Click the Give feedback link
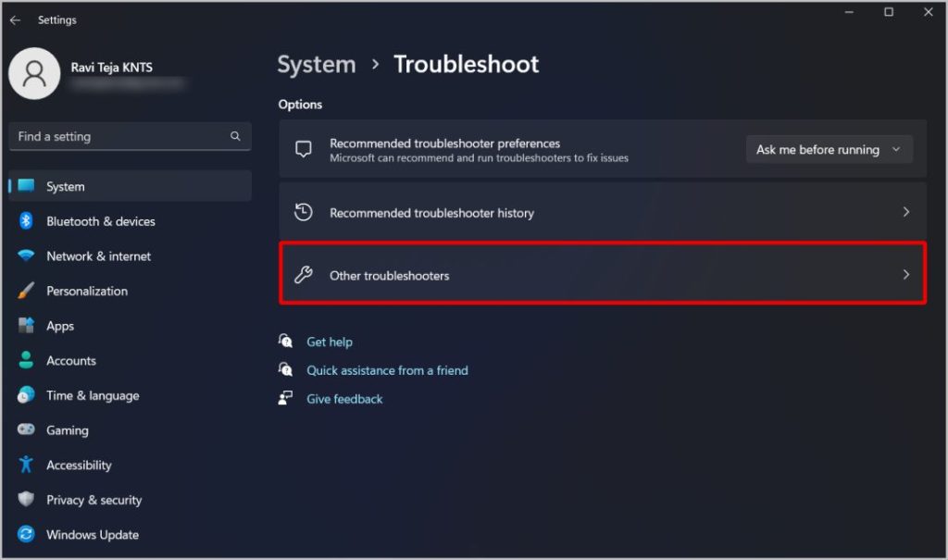This screenshot has width=948, height=560. click(x=344, y=399)
